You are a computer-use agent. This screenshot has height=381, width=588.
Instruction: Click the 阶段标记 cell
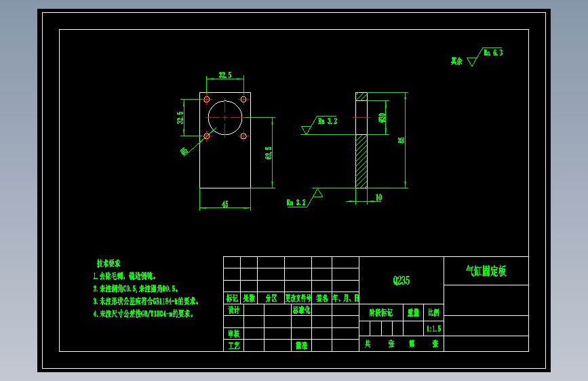pyautogui.click(x=381, y=313)
